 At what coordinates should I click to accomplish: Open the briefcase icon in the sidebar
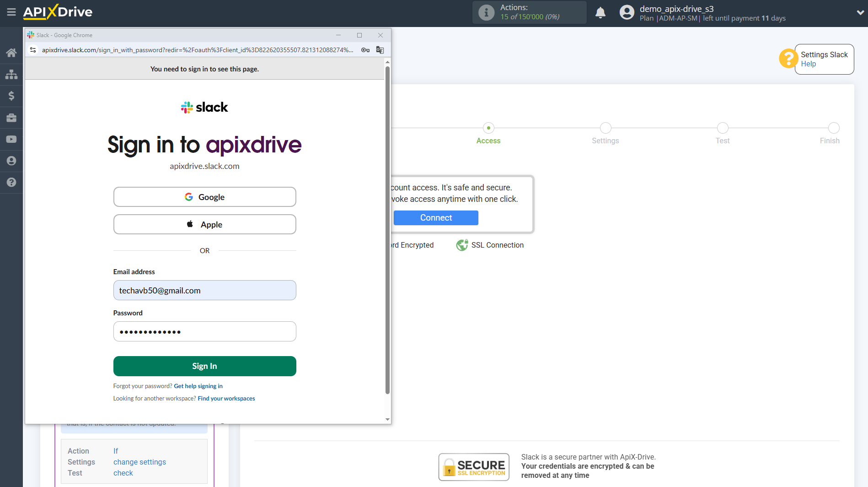11,118
